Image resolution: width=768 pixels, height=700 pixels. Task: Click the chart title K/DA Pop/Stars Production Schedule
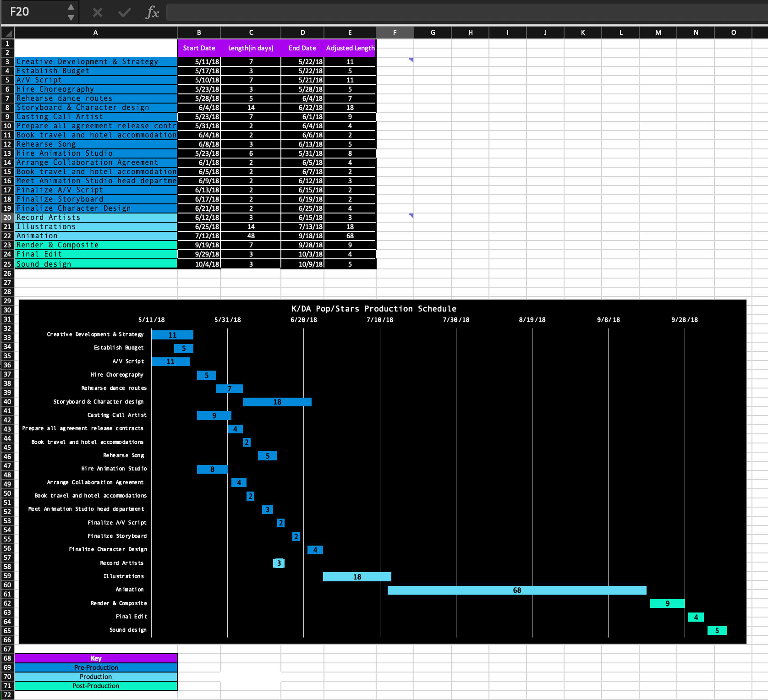click(x=374, y=309)
